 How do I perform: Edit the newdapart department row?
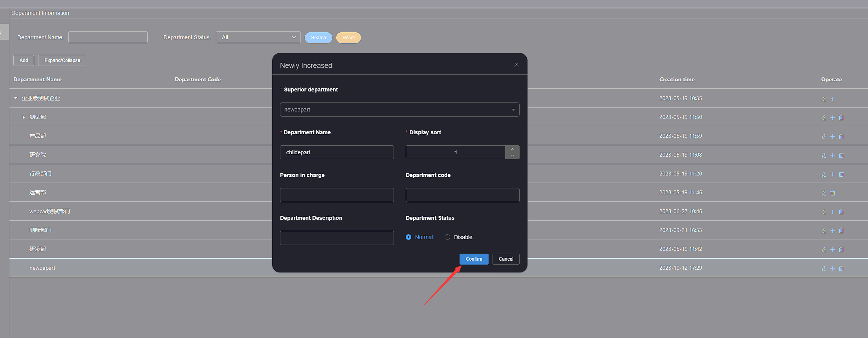pyautogui.click(x=824, y=269)
